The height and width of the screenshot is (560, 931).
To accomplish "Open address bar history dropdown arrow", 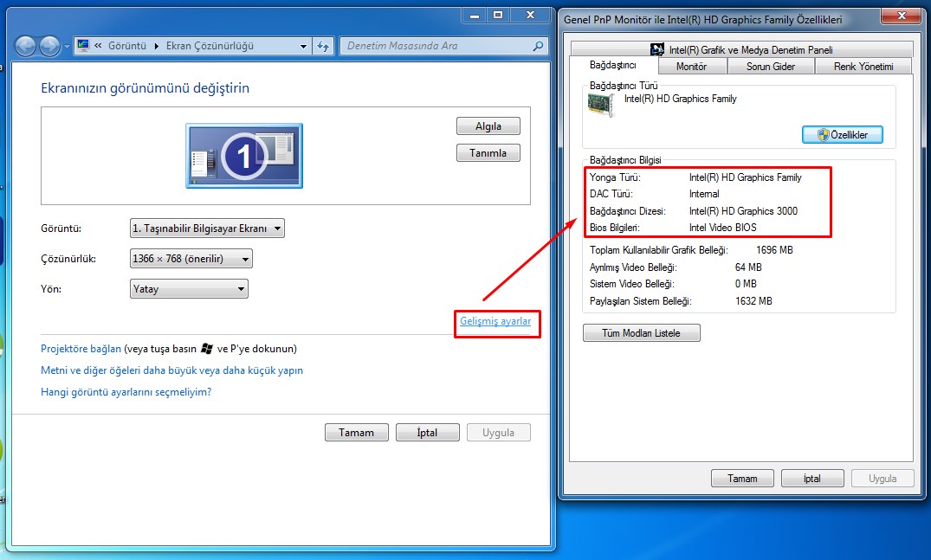I will coord(303,46).
